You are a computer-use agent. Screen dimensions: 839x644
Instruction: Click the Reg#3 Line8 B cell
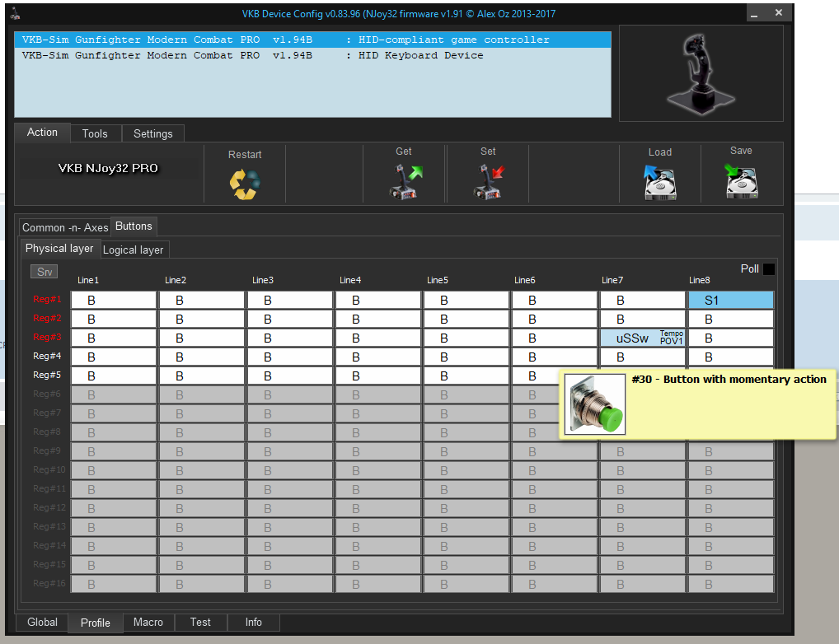(731, 338)
